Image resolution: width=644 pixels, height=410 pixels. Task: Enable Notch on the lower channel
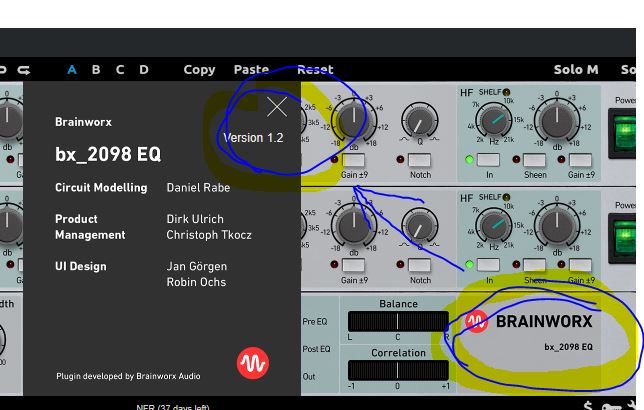pyautogui.click(x=420, y=266)
